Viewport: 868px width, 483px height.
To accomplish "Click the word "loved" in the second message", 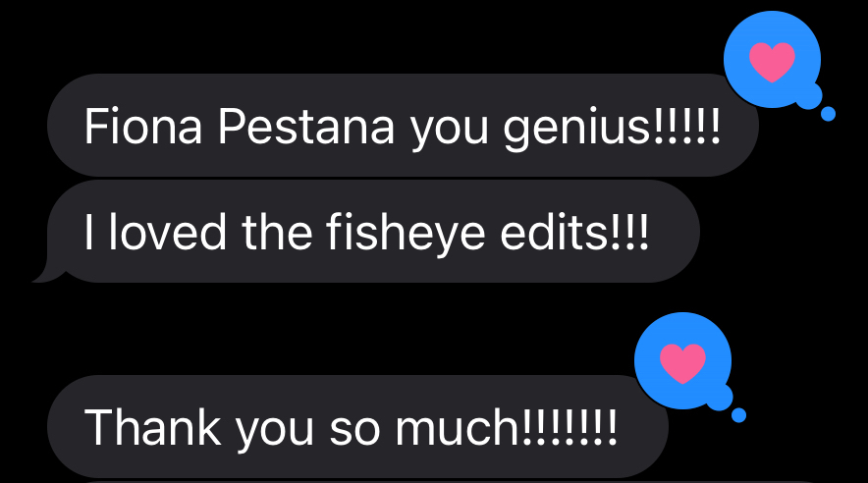I will pyautogui.click(x=166, y=233).
